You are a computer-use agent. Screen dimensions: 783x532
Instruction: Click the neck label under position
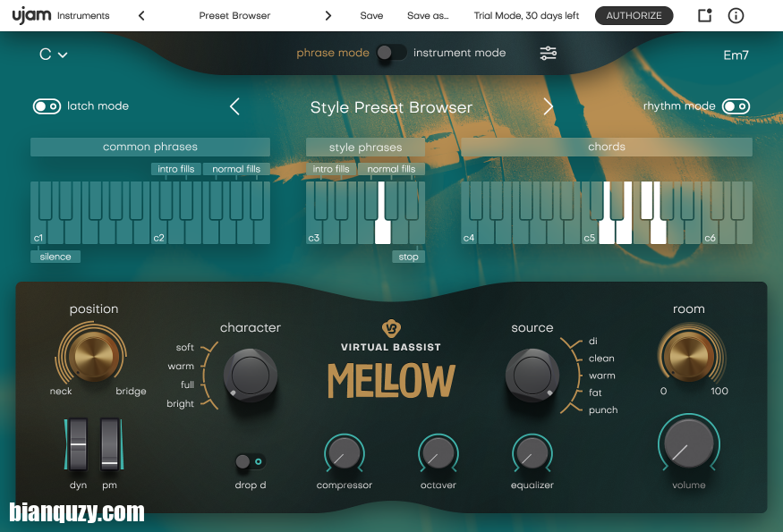[x=61, y=392]
